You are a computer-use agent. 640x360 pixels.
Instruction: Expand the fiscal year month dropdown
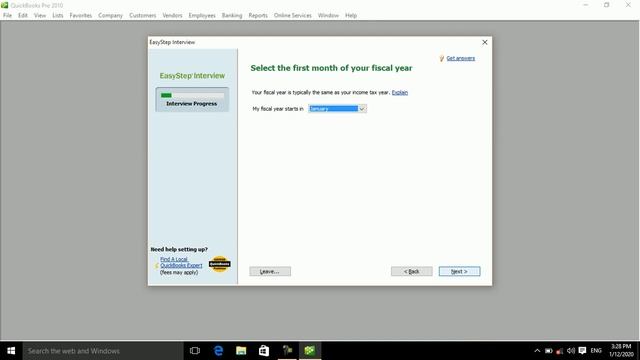(x=362, y=109)
